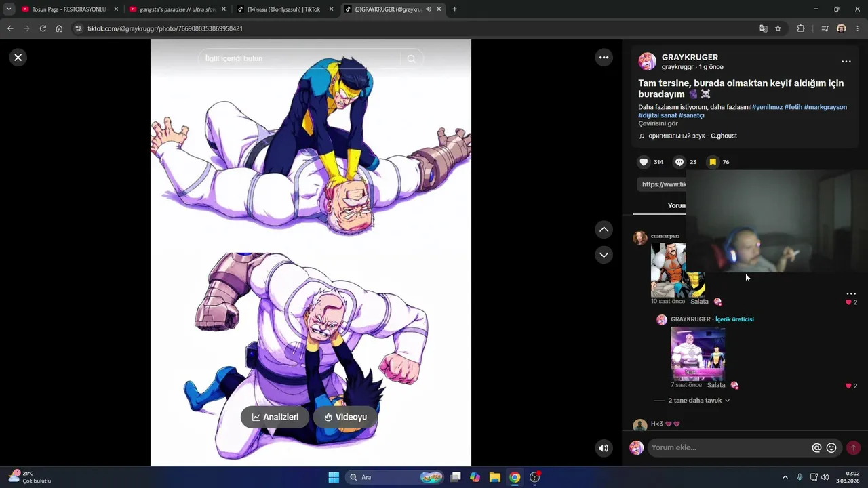Translate this page with the translate icon
This screenshot has height=488, width=868.
point(764,28)
